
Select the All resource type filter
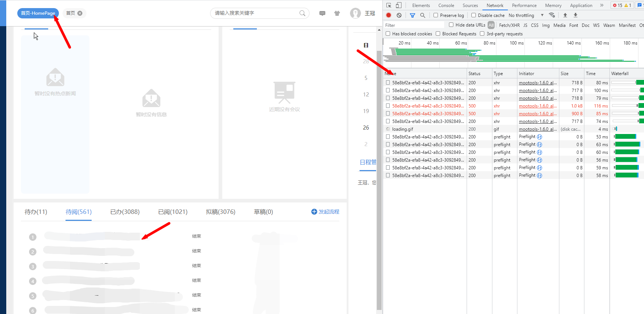click(491, 25)
